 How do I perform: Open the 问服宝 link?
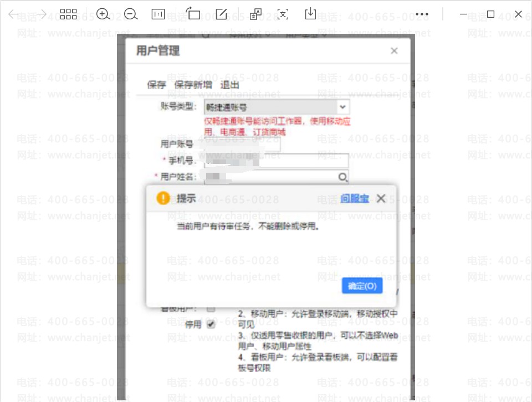point(355,198)
